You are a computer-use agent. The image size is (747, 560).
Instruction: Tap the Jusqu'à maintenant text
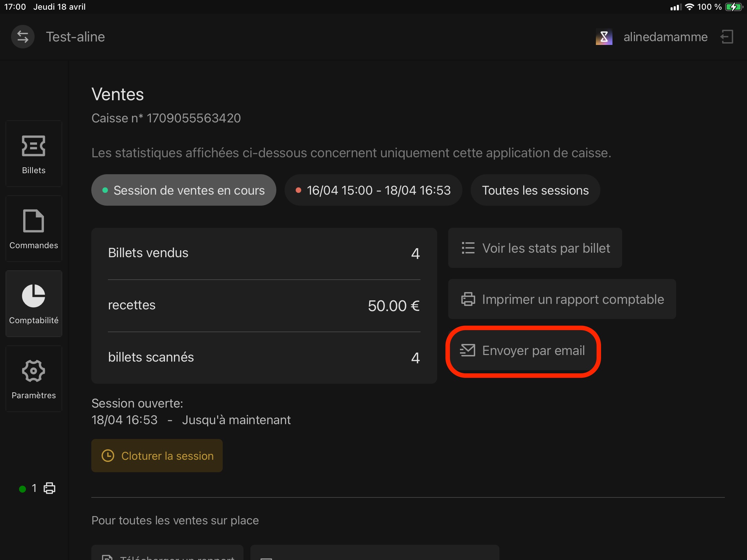click(x=236, y=420)
